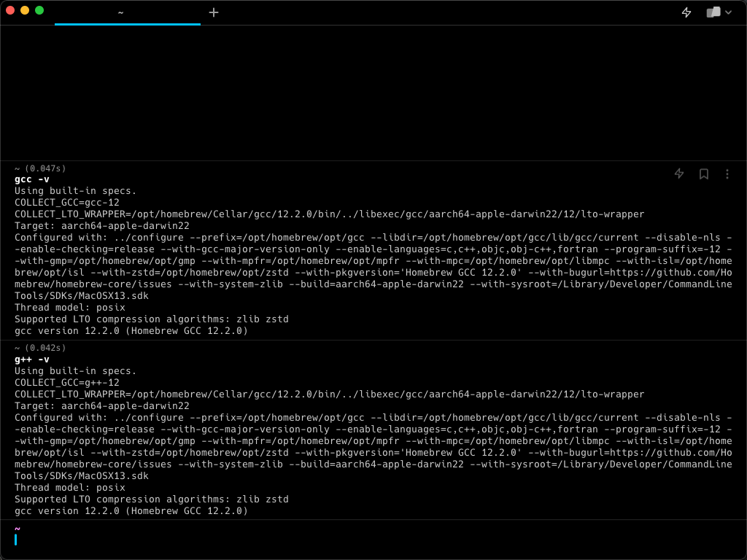Click the split panes icon at top right

713,12
